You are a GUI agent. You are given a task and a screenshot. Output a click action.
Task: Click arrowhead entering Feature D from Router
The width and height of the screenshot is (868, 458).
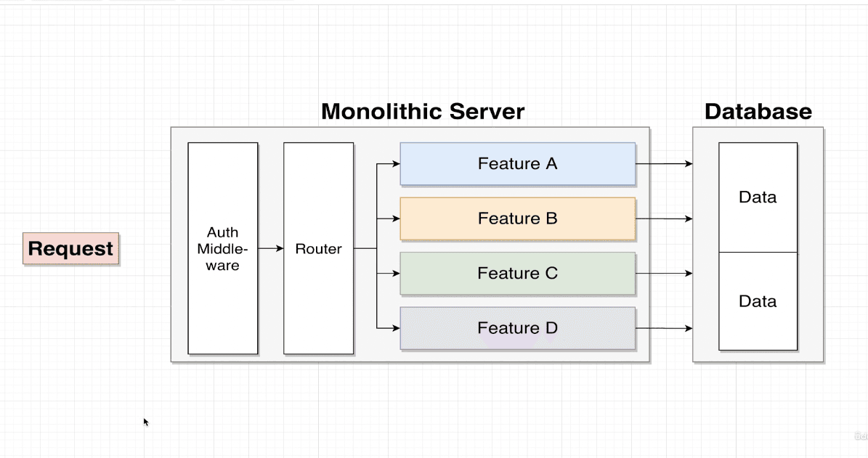396,328
